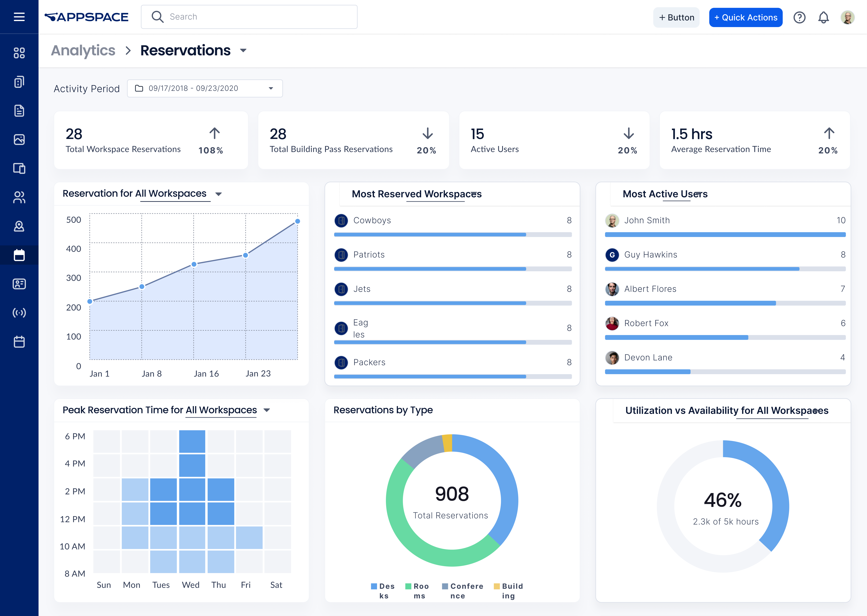The width and height of the screenshot is (867, 616).
Task: Open the hamburger menu
Action: point(19,17)
